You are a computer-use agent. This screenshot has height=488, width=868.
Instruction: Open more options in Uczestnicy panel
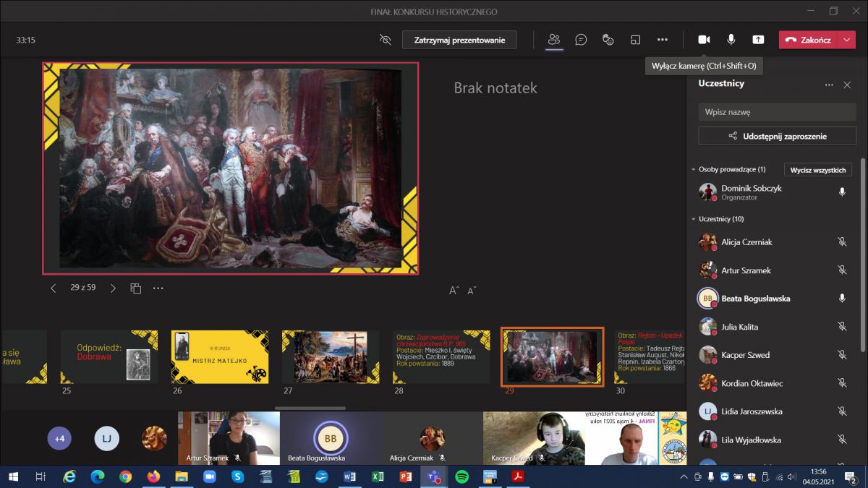pyautogui.click(x=829, y=85)
